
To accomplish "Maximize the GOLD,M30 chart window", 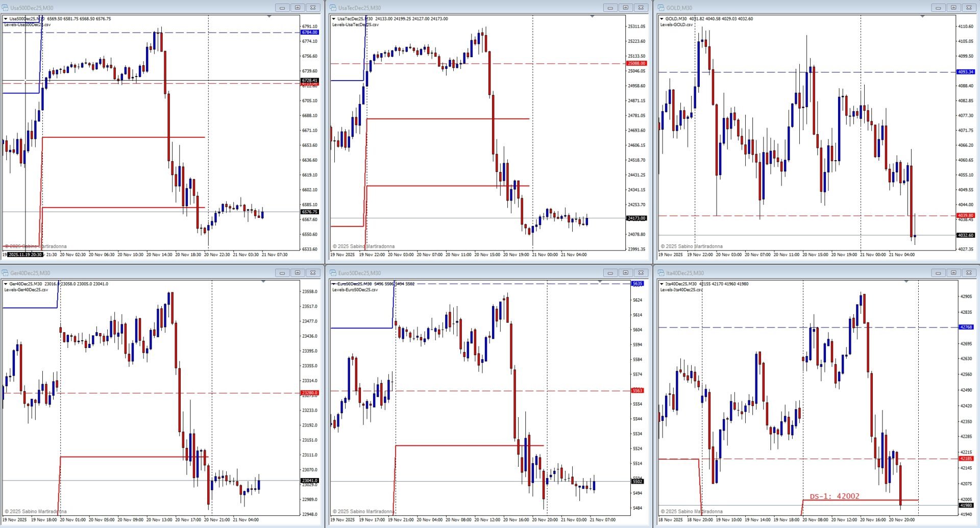I will [x=953, y=8].
